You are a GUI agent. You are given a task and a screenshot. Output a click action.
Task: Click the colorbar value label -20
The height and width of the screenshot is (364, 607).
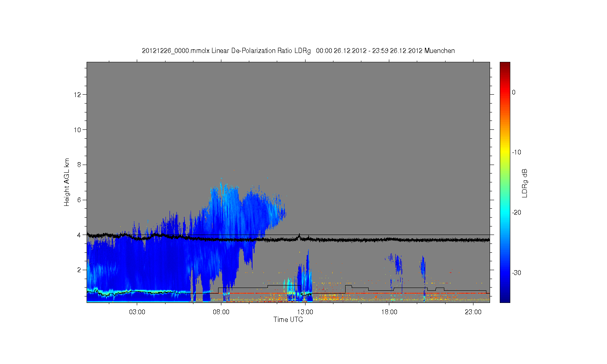click(516, 213)
